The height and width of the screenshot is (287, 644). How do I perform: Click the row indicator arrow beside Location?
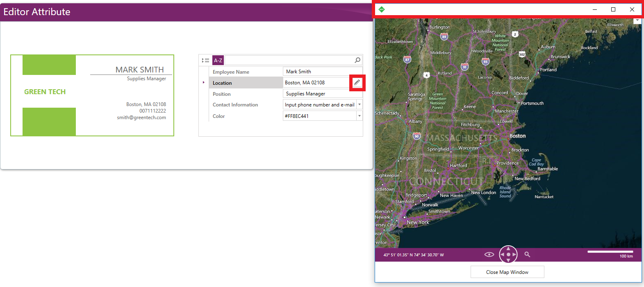204,83
